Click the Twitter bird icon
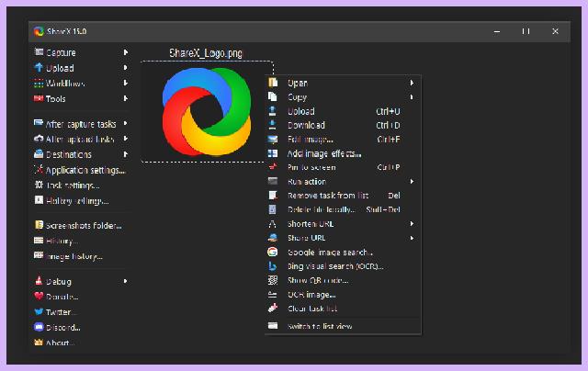The width and height of the screenshot is (588, 371). 39,311
